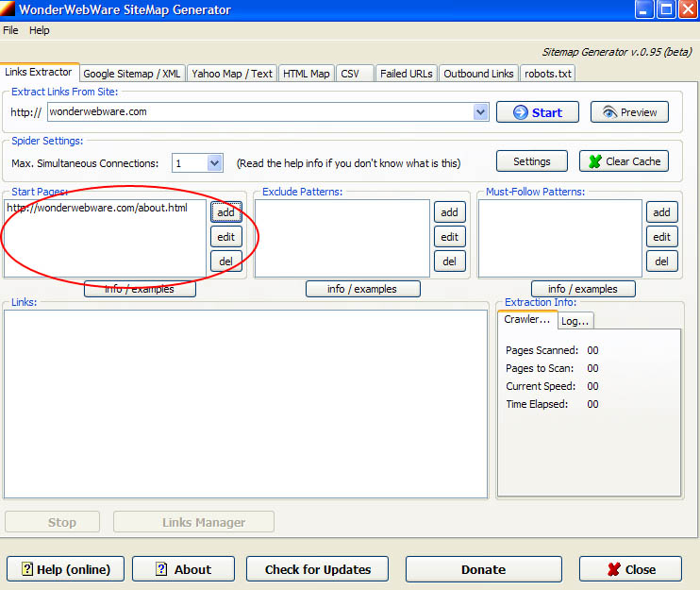Click Check for Updates
This screenshot has width=700, height=590.
(317, 569)
